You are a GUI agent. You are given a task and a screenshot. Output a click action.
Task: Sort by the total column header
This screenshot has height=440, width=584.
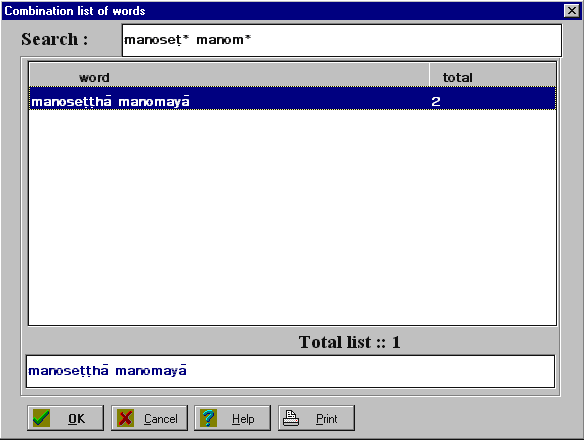pyautogui.click(x=493, y=77)
